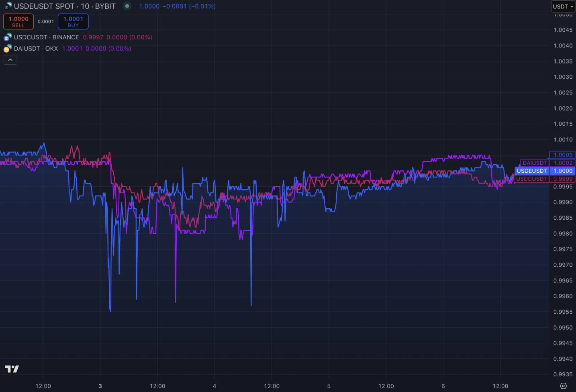Screen dimensions: 576x392
Task: Click the red USDCUSDT price scale label
Action: [531, 179]
